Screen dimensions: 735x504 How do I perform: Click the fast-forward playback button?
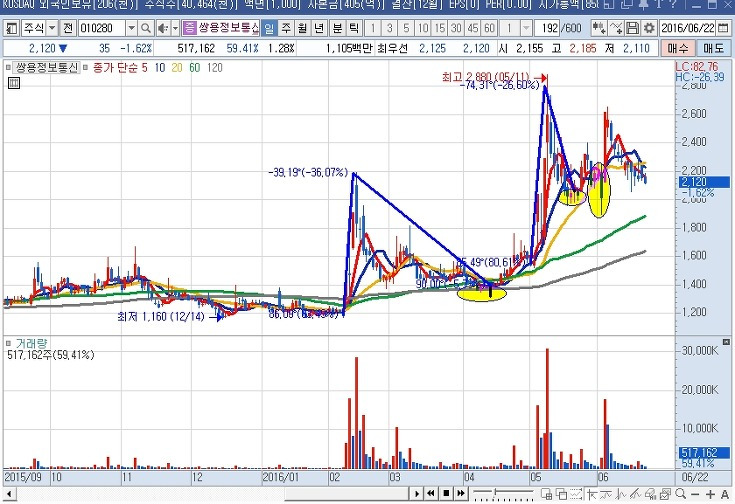tap(461, 494)
